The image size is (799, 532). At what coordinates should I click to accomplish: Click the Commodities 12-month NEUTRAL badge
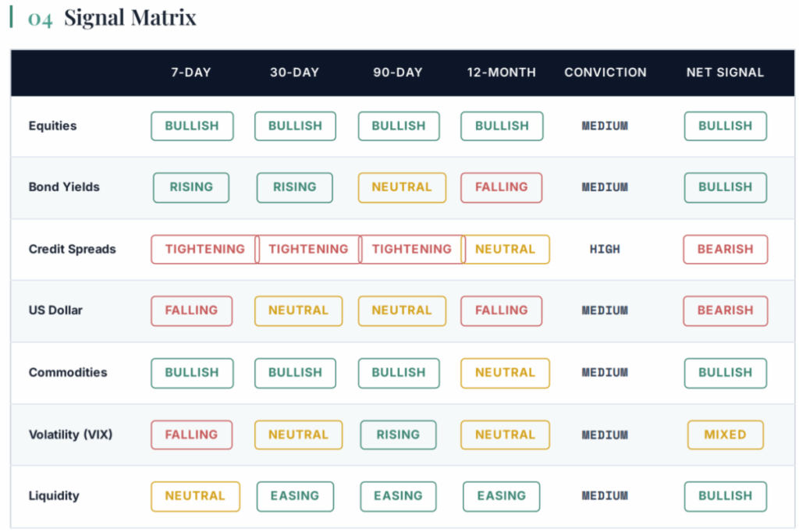tap(505, 373)
